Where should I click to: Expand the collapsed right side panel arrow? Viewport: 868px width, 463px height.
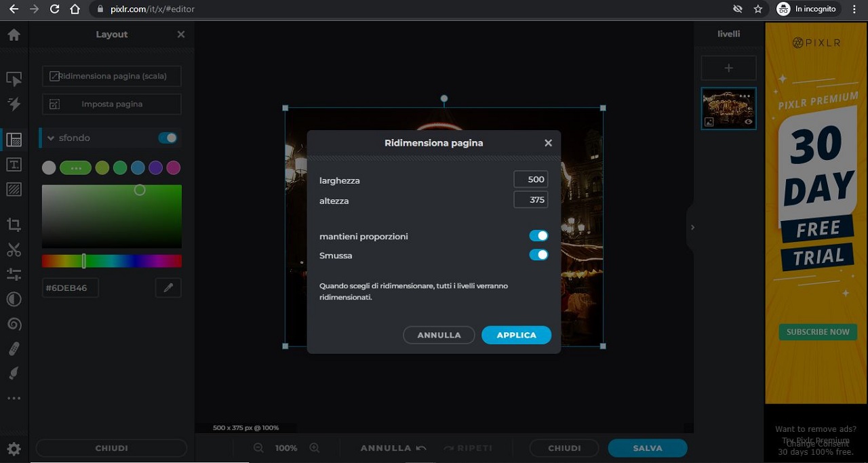(x=692, y=228)
